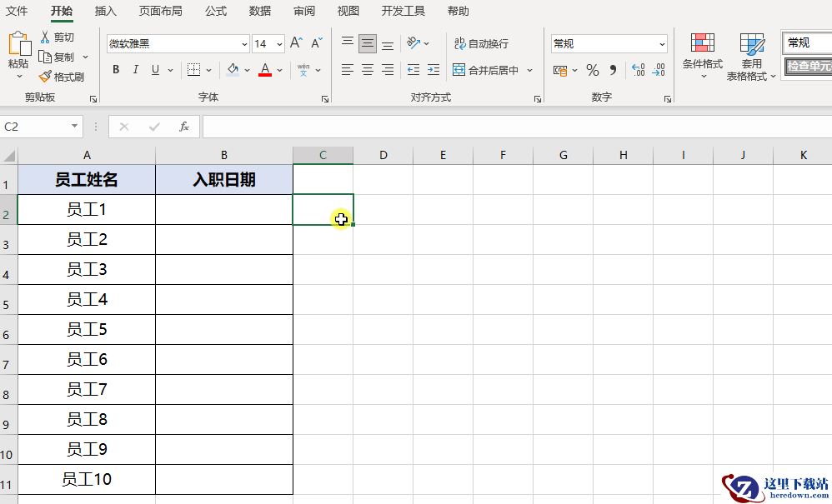
Task: Apply the fill color bucket
Action: [x=233, y=70]
